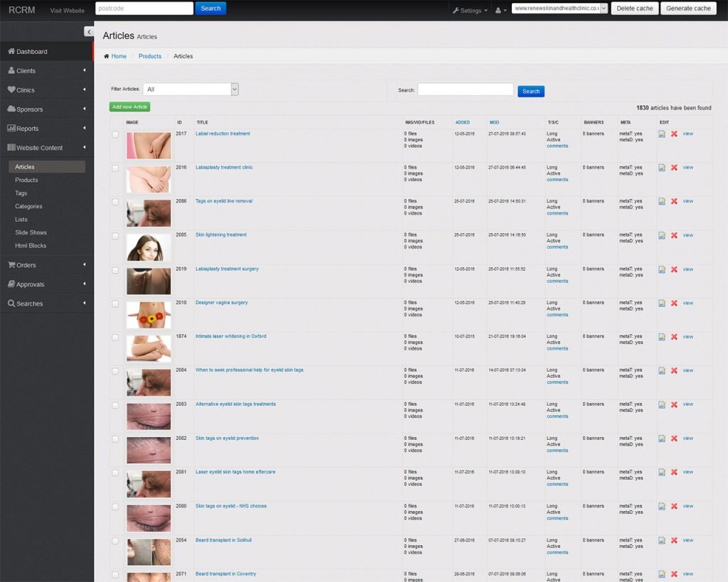The image size is (728, 582).
Task: Collapse the sidebar with the arrow button
Action: click(89, 31)
